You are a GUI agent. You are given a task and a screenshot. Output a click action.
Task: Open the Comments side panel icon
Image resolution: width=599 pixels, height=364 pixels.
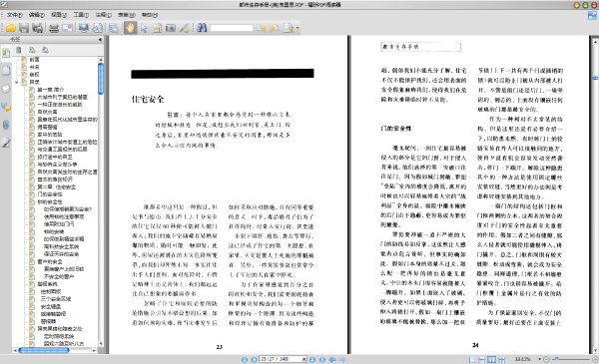[6, 108]
